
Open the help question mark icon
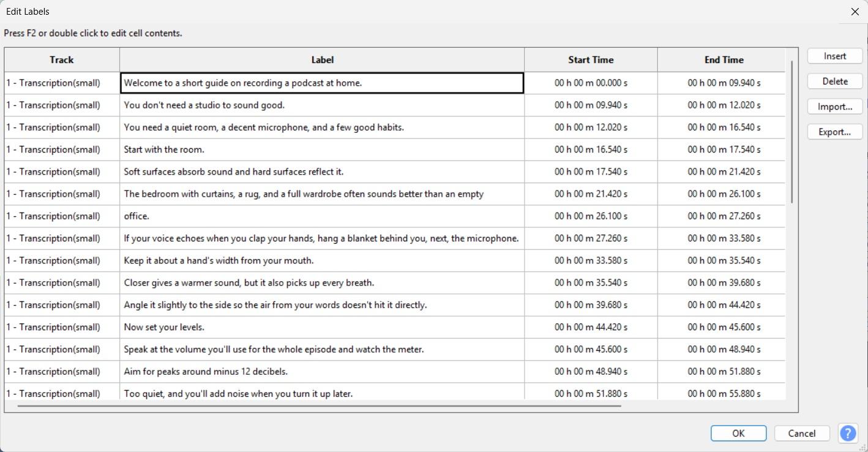pos(848,434)
